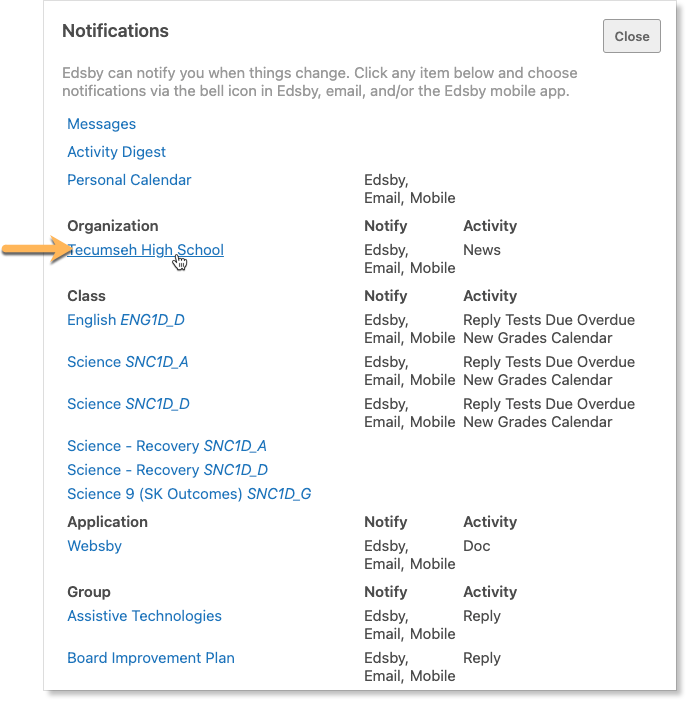
Task: Click the Organization section heading
Action: [113, 226]
